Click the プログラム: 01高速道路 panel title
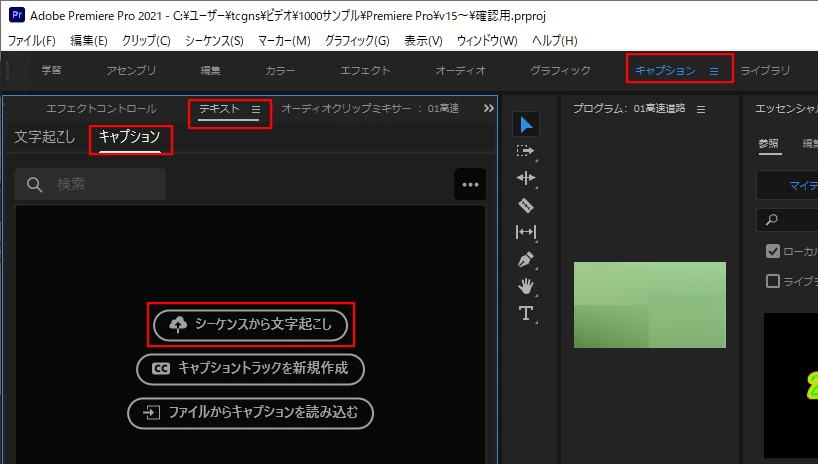 pos(629,109)
